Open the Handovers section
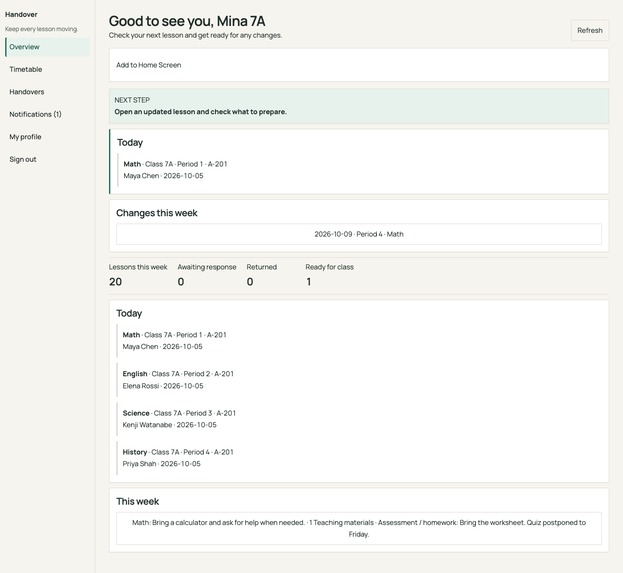 pyautogui.click(x=47, y=92)
